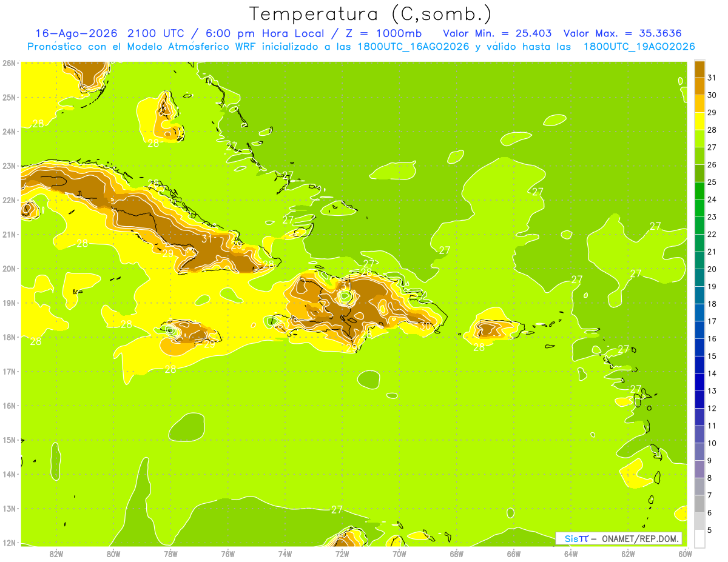The image size is (728, 562).
Task: Click the legend label 12
Action: click(712, 408)
